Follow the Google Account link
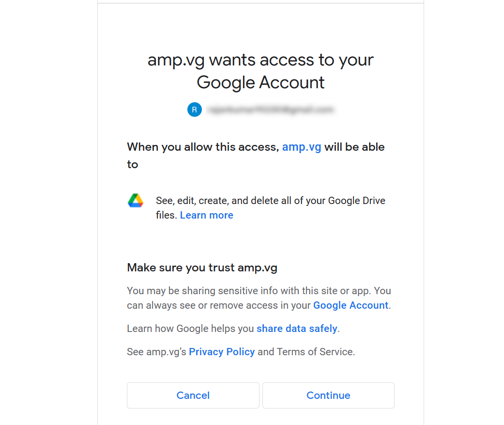Image resolution: width=504 pixels, height=425 pixels. tap(351, 305)
